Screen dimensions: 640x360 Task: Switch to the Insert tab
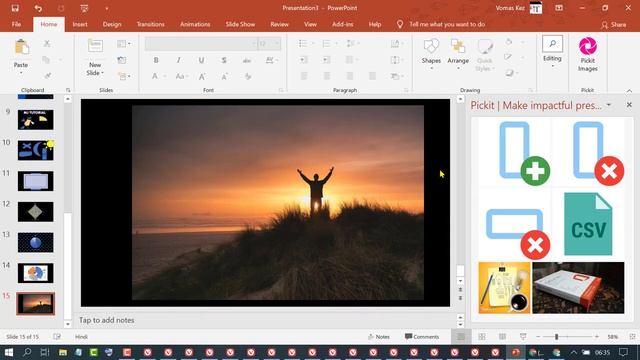point(80,24)
